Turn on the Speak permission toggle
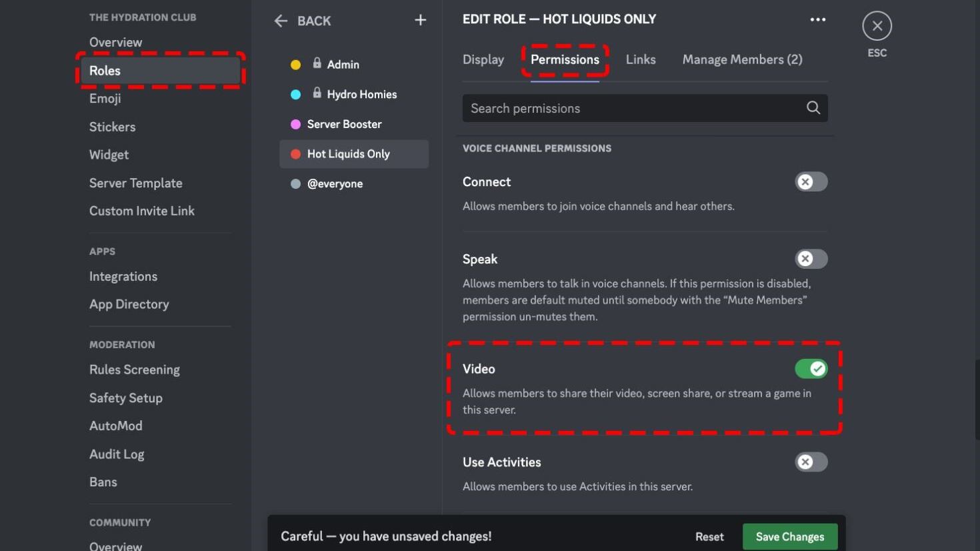Image resolution: width=980 pixels, height=551 pixels. click(x=811, y=259)
